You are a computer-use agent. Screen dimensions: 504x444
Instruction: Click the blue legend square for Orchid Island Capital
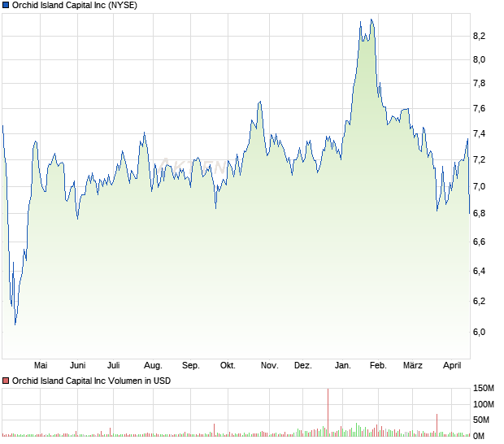tap(6, 6)
